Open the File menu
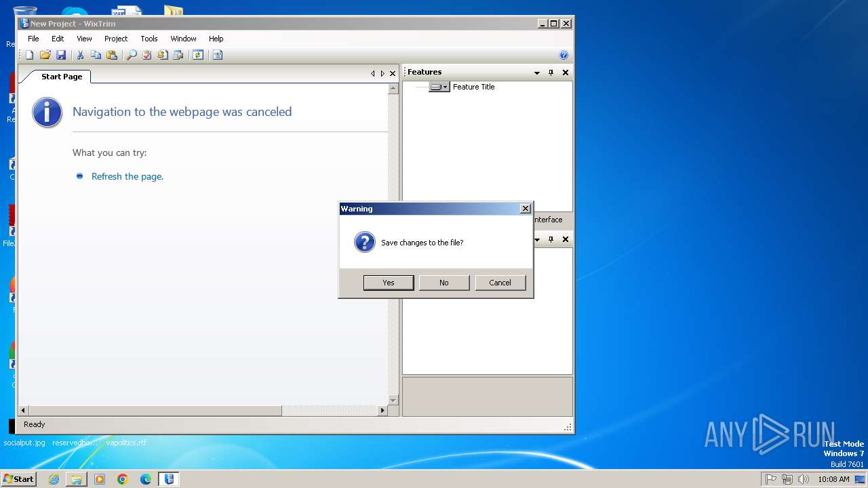868x488 pixels. [x=33, y=39]
